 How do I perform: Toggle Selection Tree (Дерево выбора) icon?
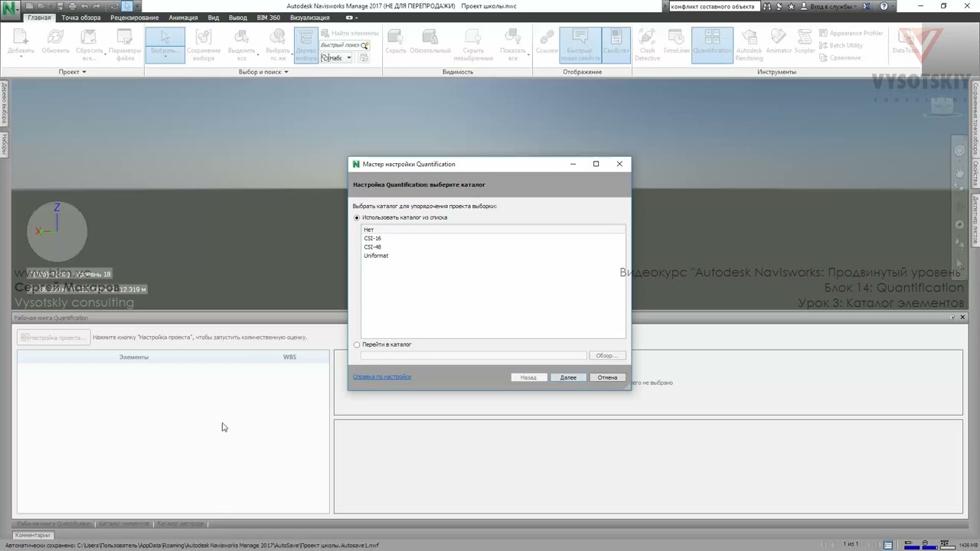pyautogui.click(x=305, y=44)
